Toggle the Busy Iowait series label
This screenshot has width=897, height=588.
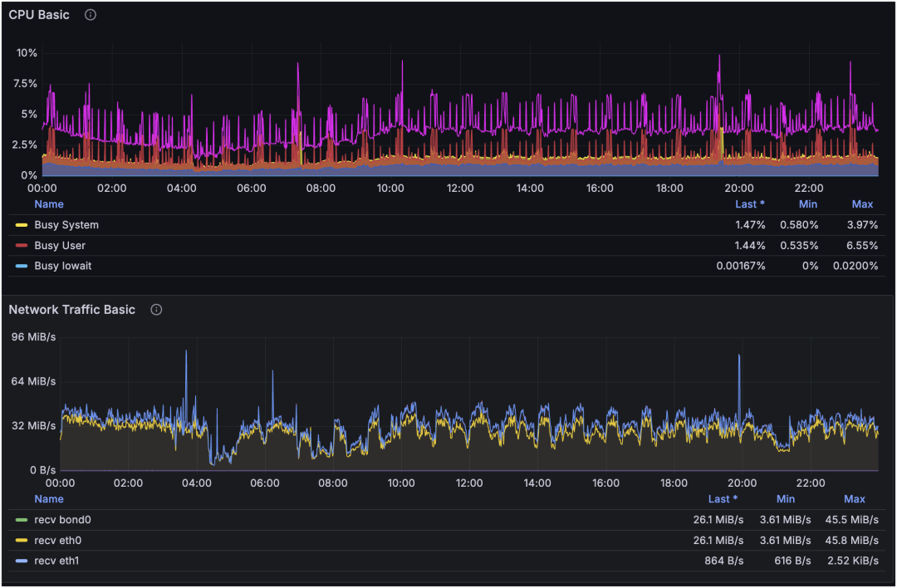[63, 266]
